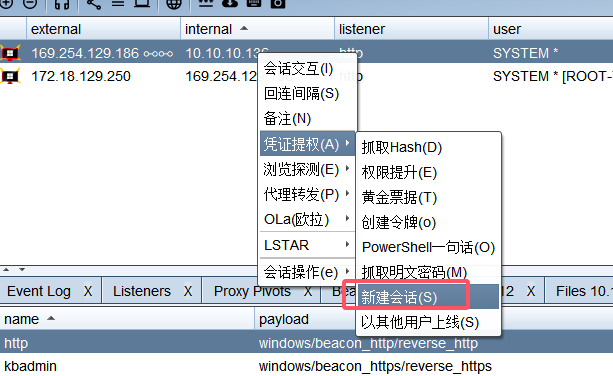Select the kbadmin listener row
The image size is (613, 376).
(306, 366)
